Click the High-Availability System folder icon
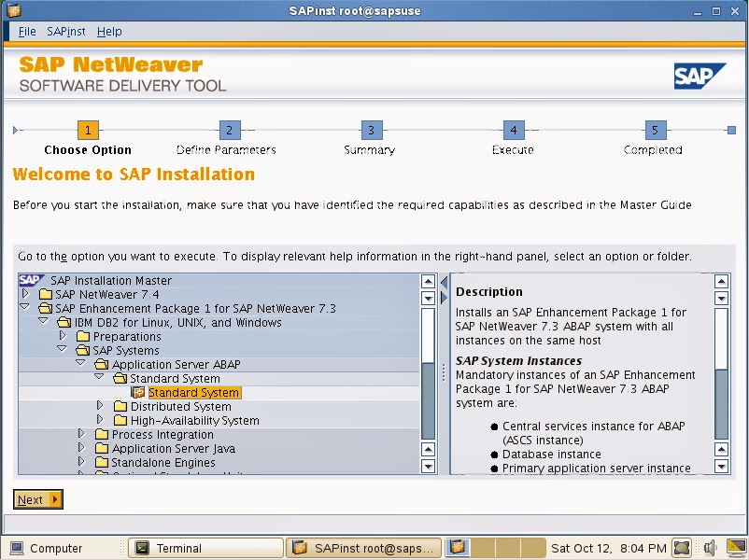 pyautogui.click(x=120, y=420)
